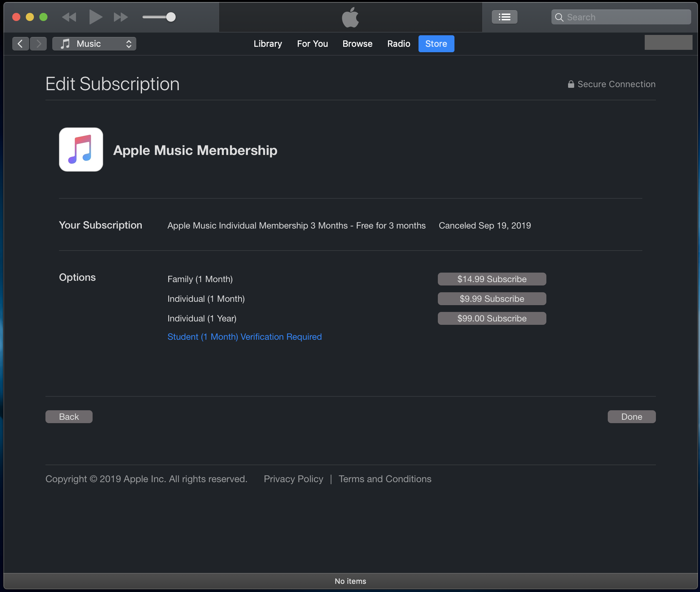The image size is (700, 592).
Task: Click the Done button
Action: (x=631, y=417)
